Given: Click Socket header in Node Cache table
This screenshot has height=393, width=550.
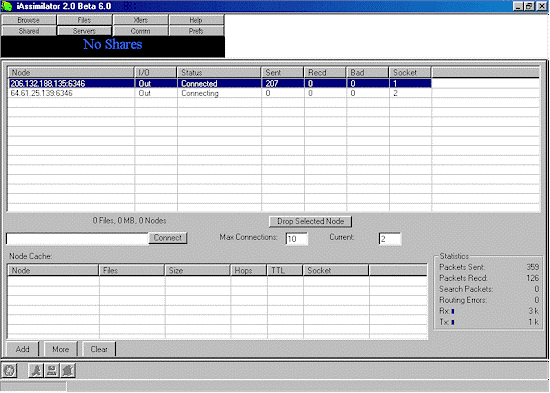Looking at the screenshot, I should [336, 271].
